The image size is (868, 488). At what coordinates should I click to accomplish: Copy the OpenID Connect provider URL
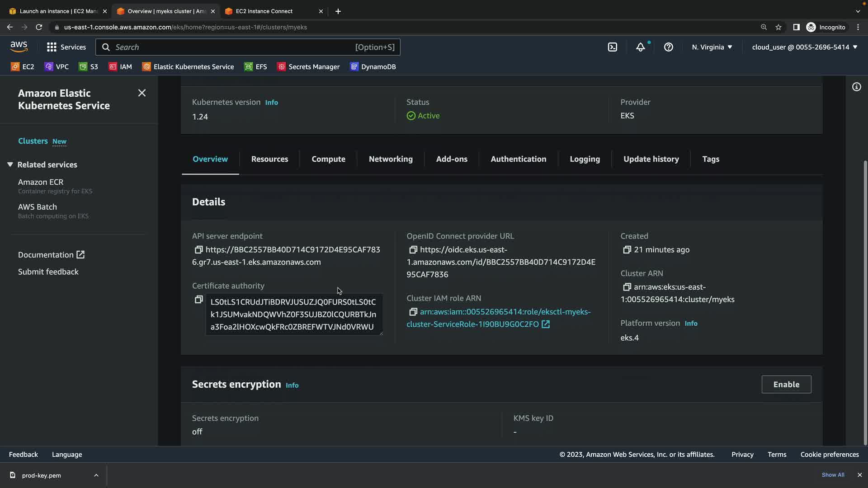click(412, 250)
